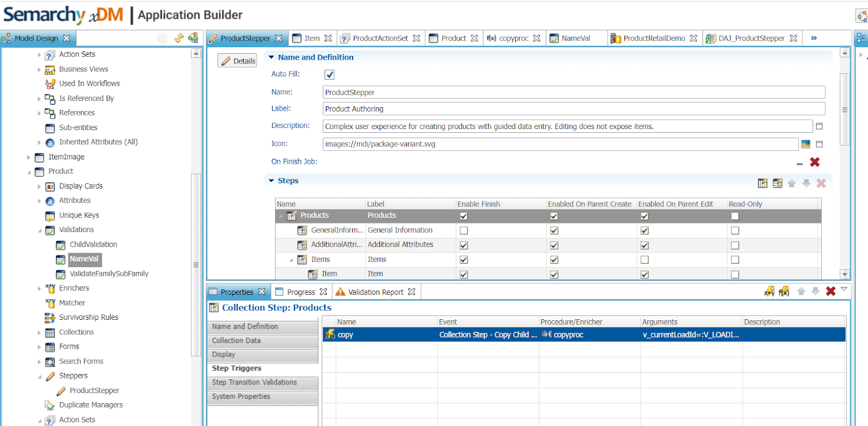The image size is (868, 426).
Task: Switch to the Item editor tab
Action: click(x=312, y=38)
